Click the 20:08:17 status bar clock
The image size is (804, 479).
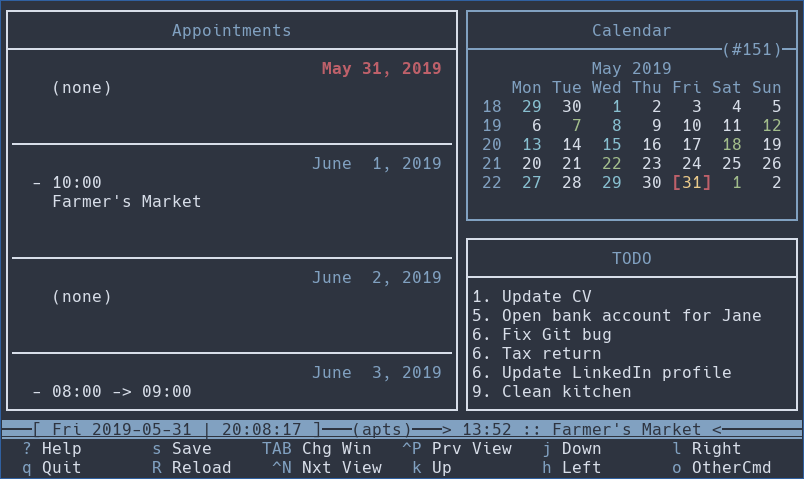[262, 429]
